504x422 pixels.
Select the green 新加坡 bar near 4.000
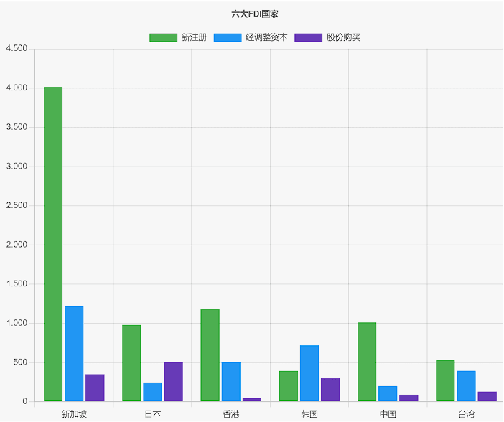(53, 244)
